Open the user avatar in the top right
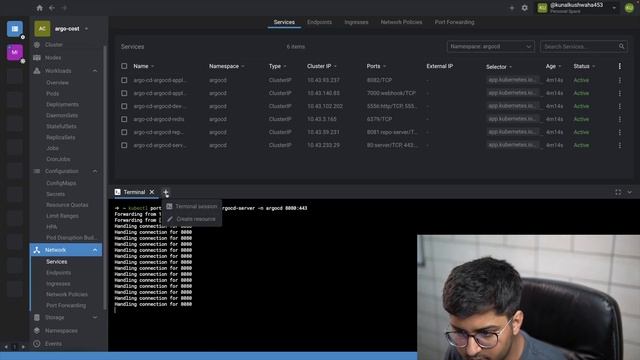Viewport: 640px width, 360px height. 629,8
